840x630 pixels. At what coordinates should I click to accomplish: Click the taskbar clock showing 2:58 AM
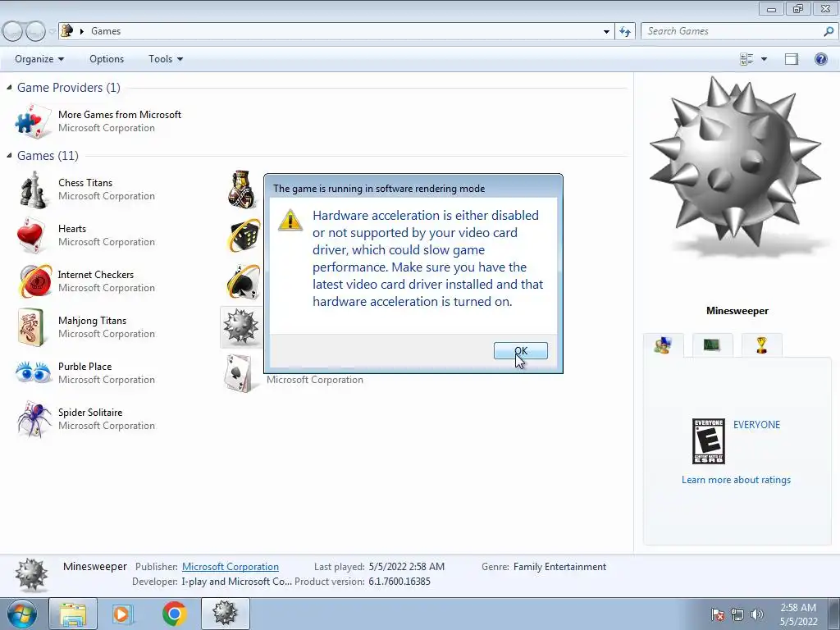[x=798, y=614]
